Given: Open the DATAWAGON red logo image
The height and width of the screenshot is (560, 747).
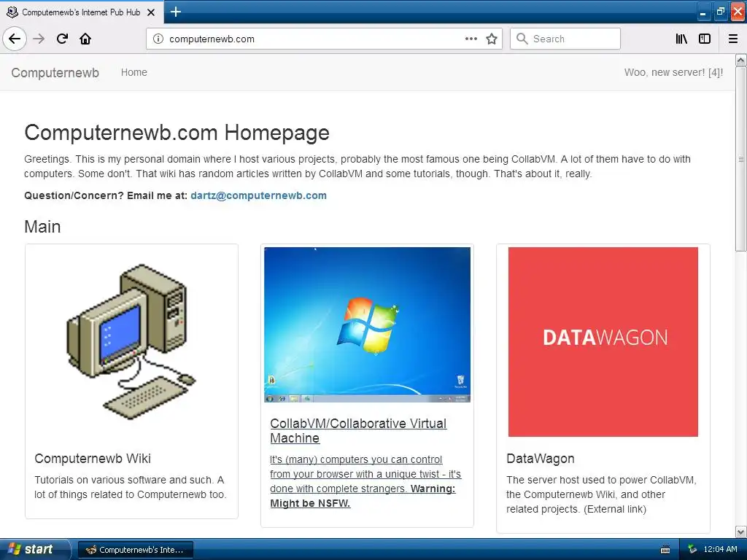Looking at the screenshot, I should pos(603,342).
